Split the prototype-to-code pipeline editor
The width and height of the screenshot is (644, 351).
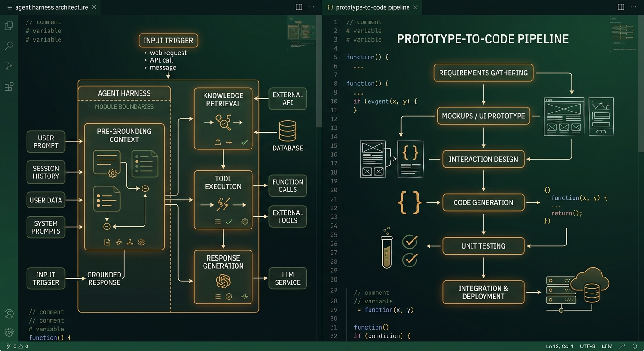pos(621,7)
